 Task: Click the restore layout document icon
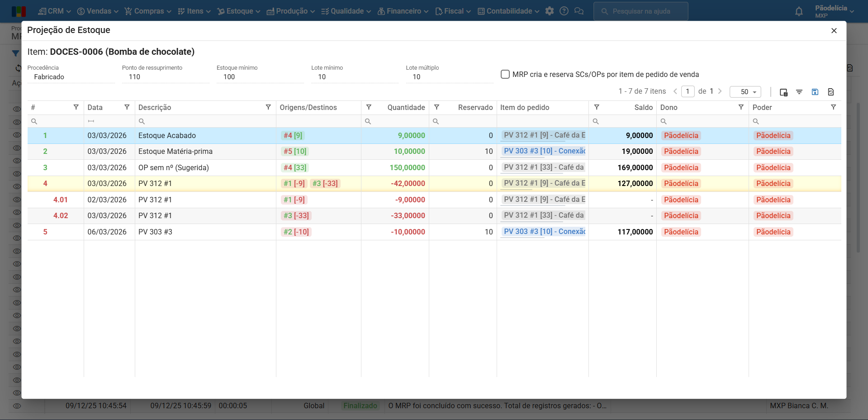[x=831, y=92]
